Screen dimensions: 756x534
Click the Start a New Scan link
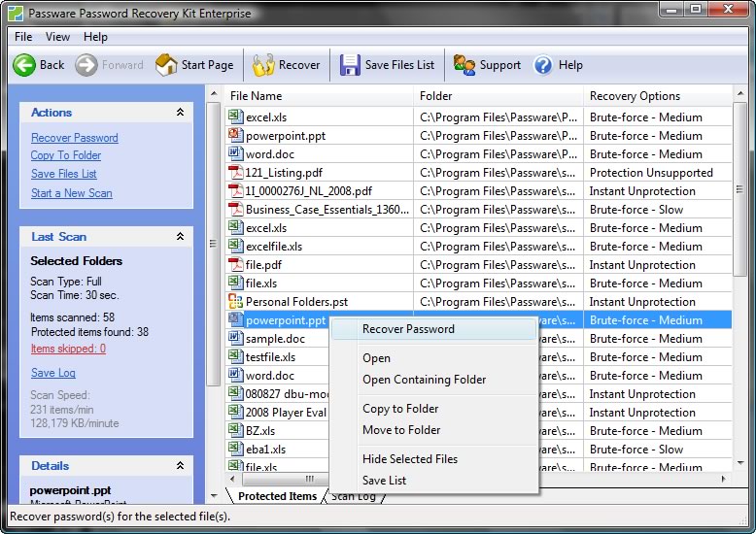coord(71,193)
